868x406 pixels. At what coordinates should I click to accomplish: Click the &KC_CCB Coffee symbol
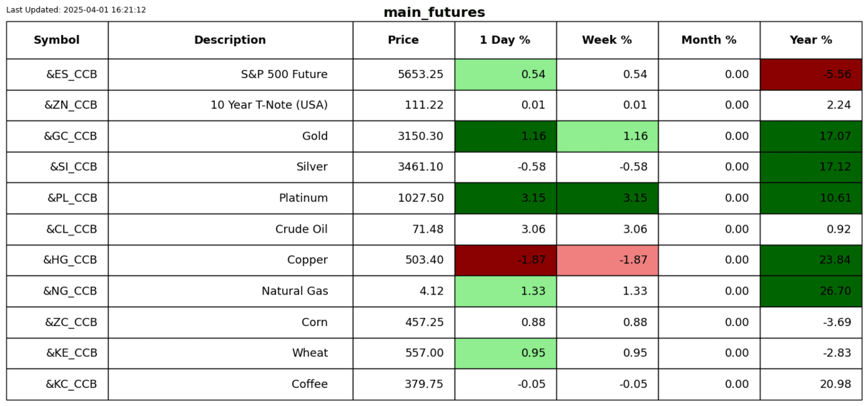[x=71, y=384]
